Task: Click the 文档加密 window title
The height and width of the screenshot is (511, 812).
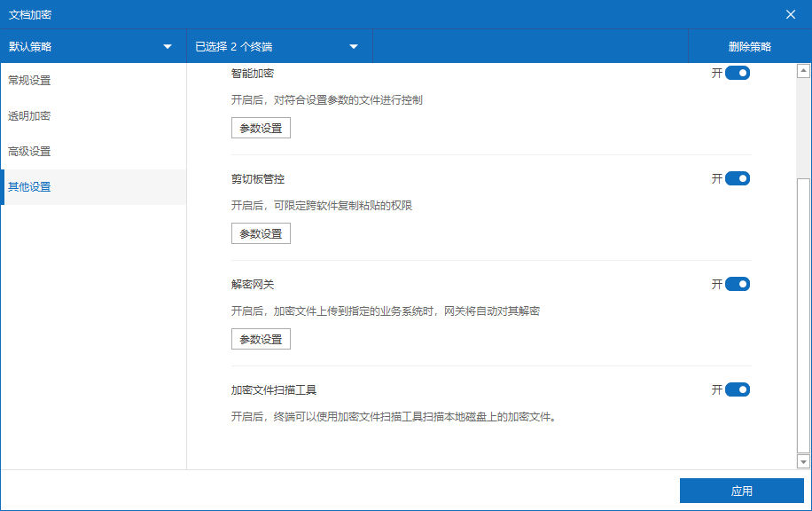Action: (30, 15)
